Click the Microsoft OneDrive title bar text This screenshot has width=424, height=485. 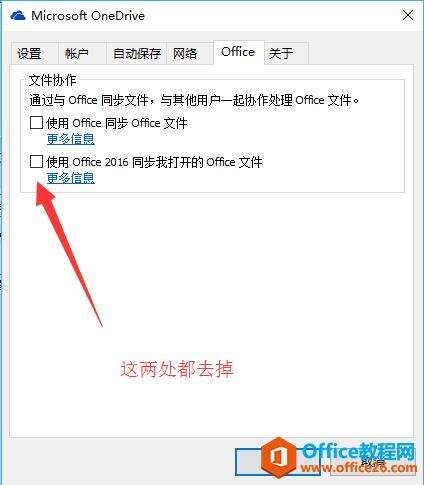point(88,16)
